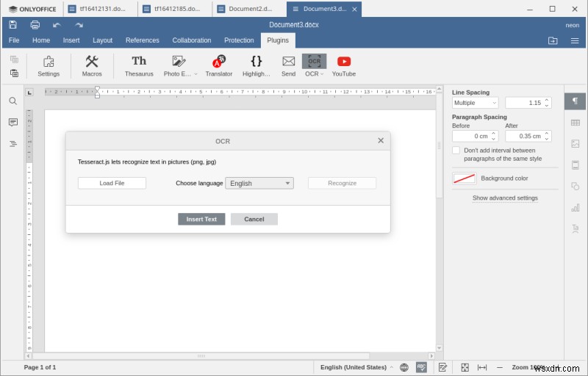Viewport: 588px width, 376px height.
Task: Adjust After spacing 0.35 cm stepper
Action: [547, 136]
